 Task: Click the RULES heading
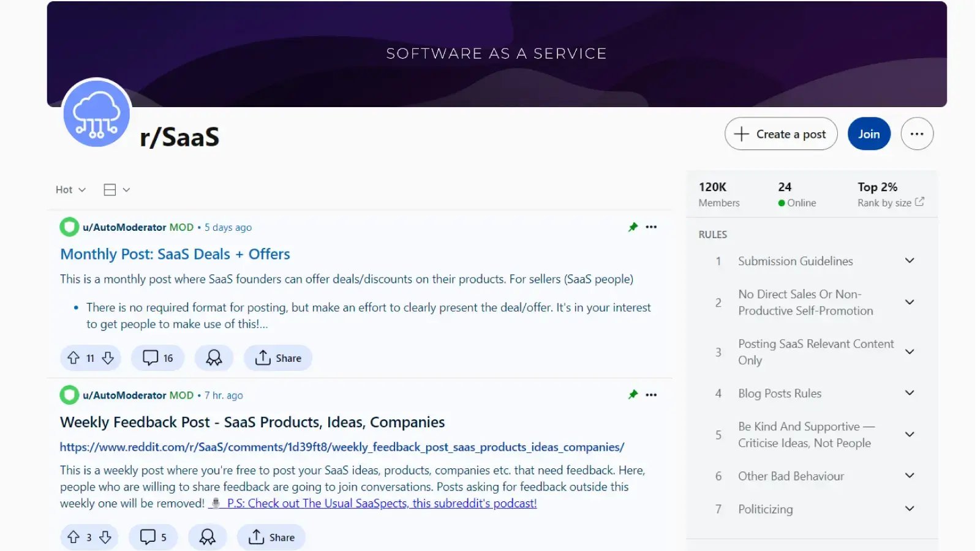(713, 234)
